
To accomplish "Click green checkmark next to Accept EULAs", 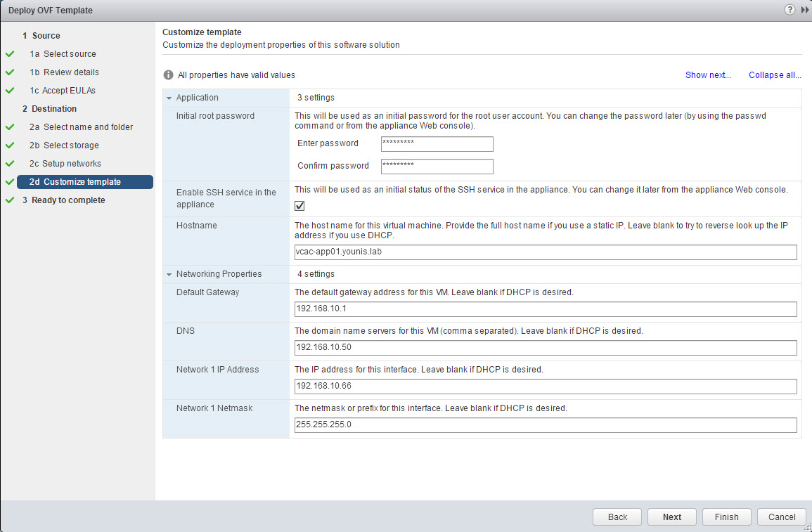I will click(x=9, y=91).
